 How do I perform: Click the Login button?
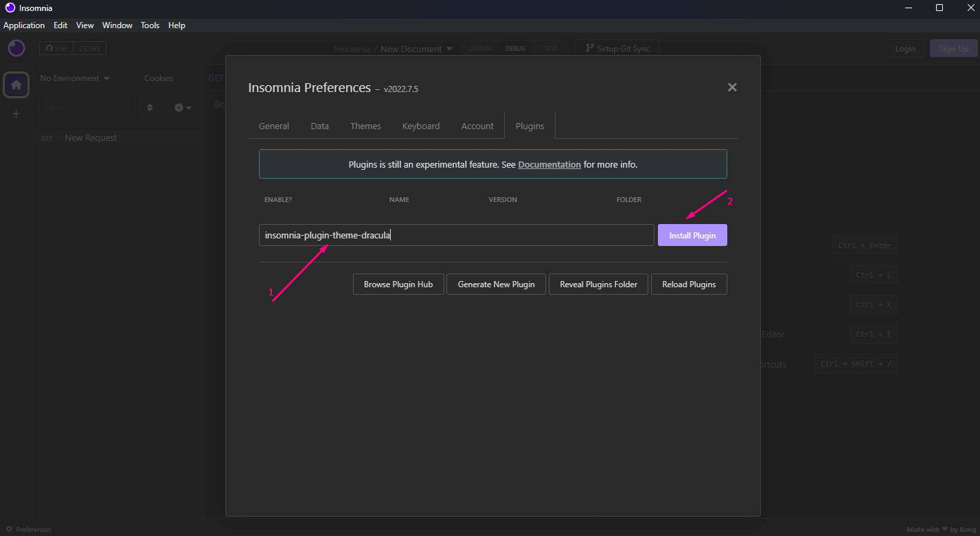(x=905, y=48)
